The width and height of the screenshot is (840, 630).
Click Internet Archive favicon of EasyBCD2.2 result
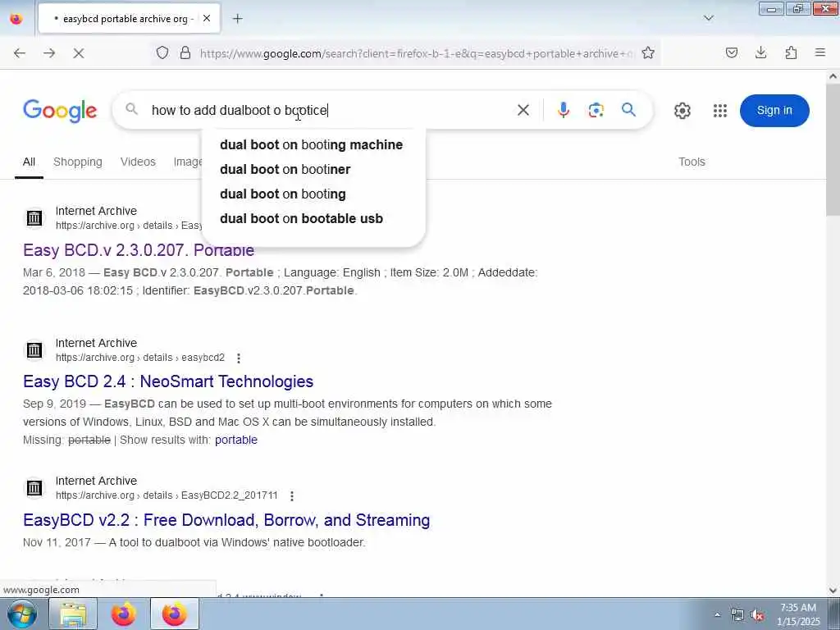pyautogui.click(x=34, y=488)
